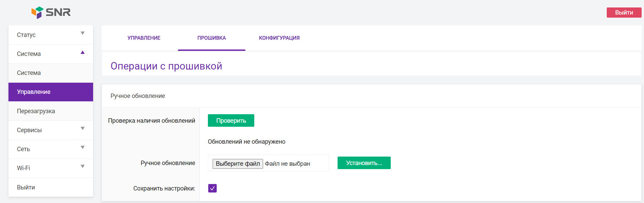Viewport: 644px width, 203px height.
Task: Click the Установить... button
Action: tap(364, 163)
